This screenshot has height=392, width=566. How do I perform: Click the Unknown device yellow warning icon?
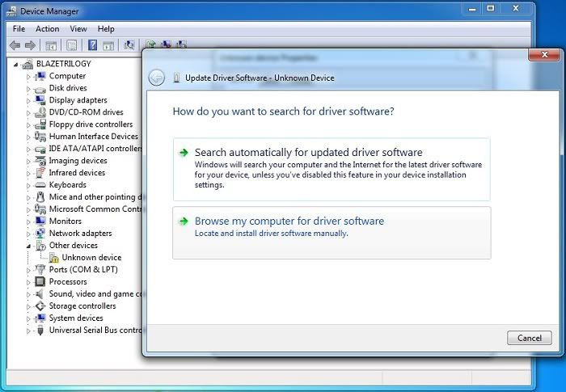pos(54,258)
